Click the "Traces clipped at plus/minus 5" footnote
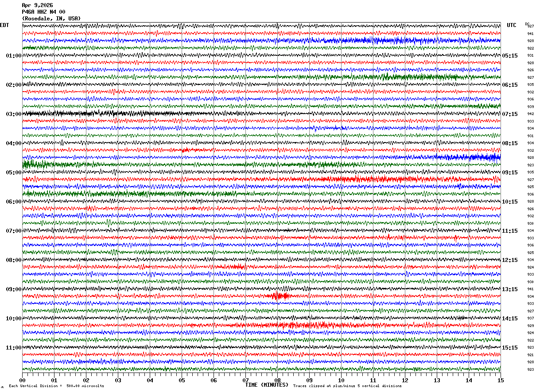Viewport: 536px width, 392px height. coord(347,386)
